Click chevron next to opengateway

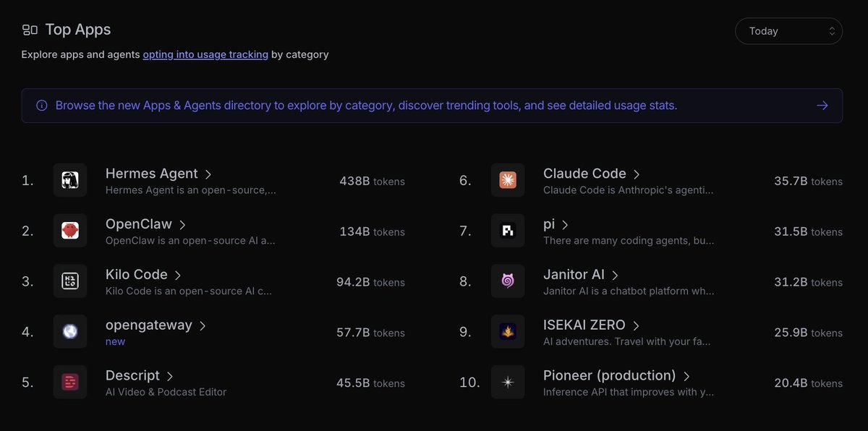tap(203, 326)
